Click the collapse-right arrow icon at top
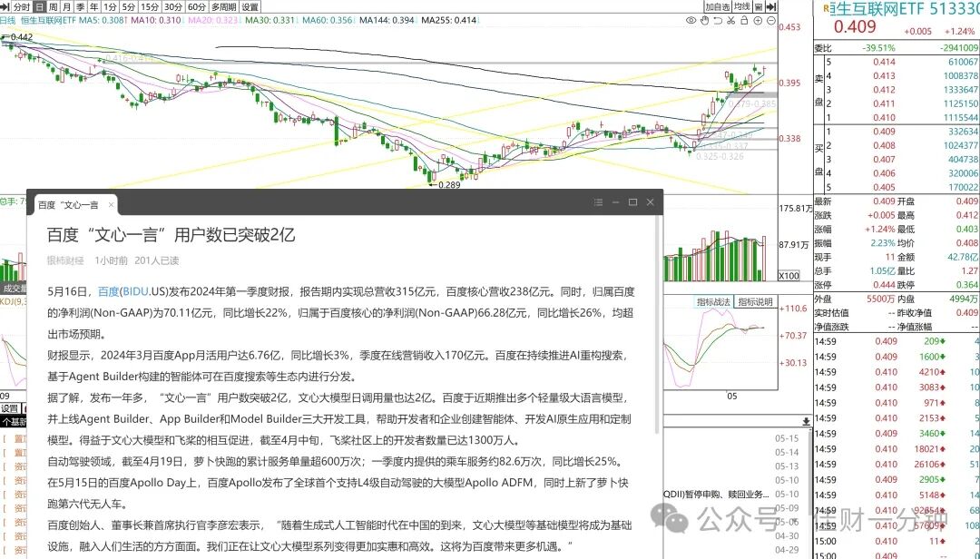The image size is (980, 559). (x=771, y=7)
